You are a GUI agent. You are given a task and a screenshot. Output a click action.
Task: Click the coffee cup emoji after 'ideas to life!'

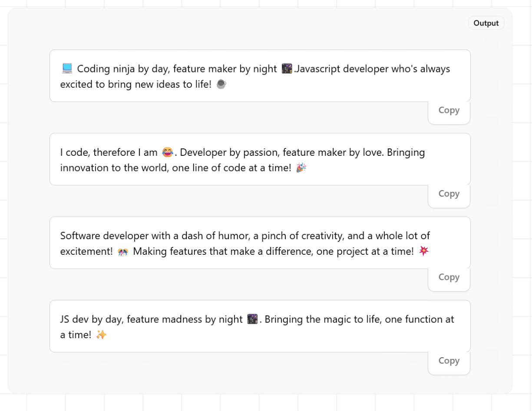221,84
